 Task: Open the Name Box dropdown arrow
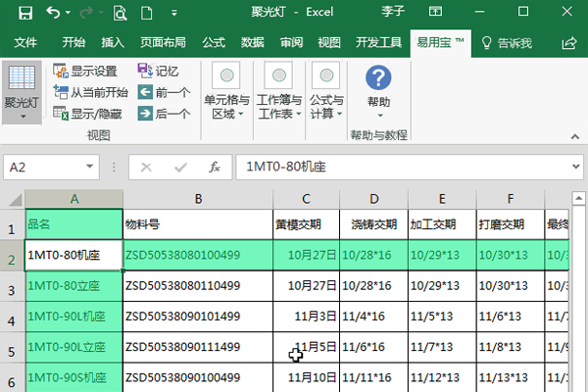[x=91, y=168]
